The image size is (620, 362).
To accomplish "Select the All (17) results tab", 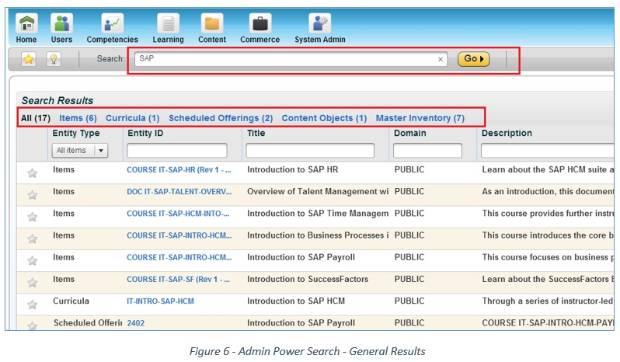I will click(x=36, y=118).
